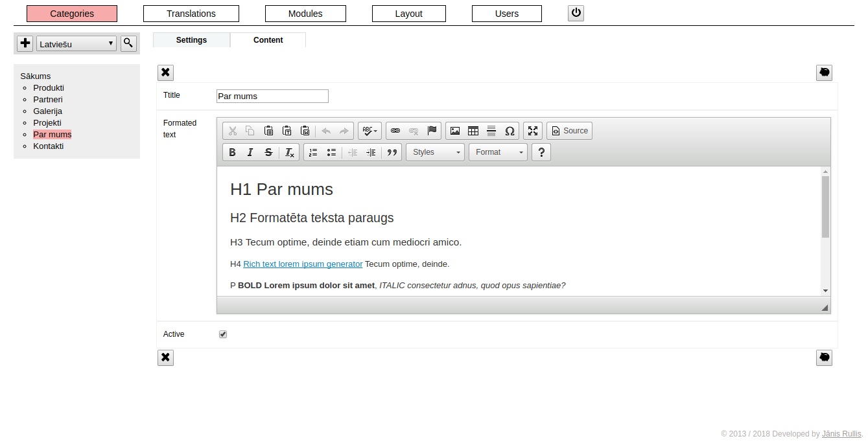Open the editor About (question mark) button
The height and width of the screenshot is (443, 868).
pyautogui.click(x=541, y=152)
